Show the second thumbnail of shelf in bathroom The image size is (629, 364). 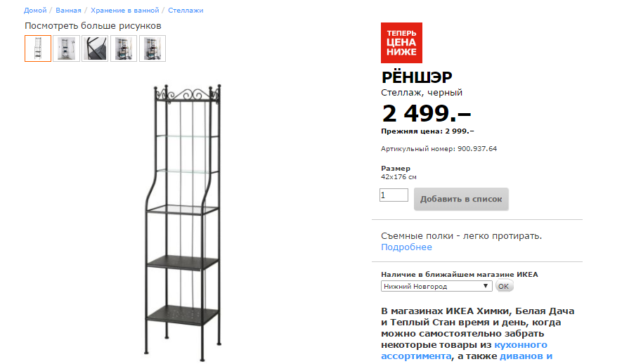point(66,48)
